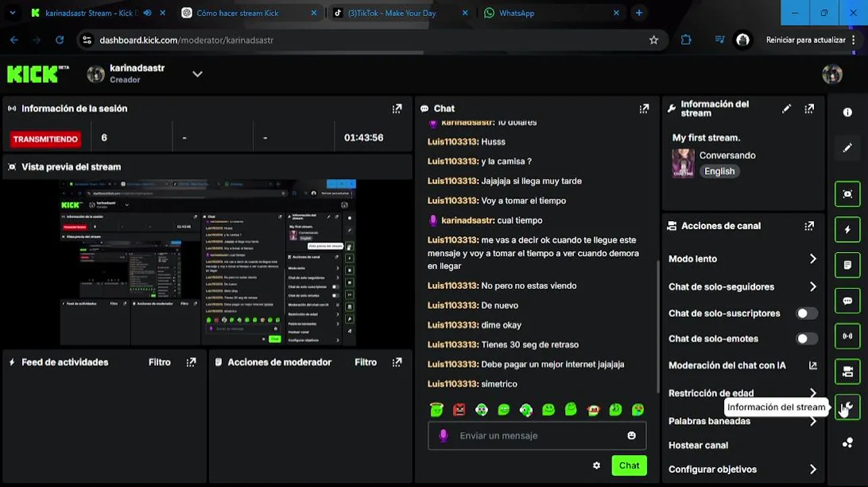Click Hostear canal option
Image resolution: width=868 pixels, height=487 pixels.
[x=698, y=445]
